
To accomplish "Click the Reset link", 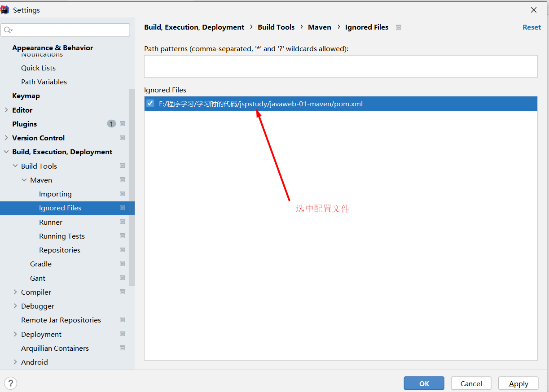I will tap(531, 27).
